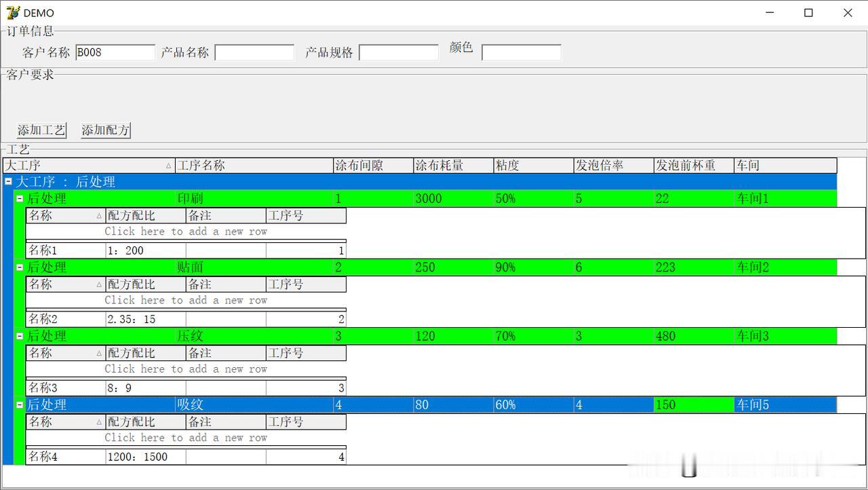The image size is (868, 490).
Task: Click the 发泡前杯重 column header
Action: coord(694,166)
